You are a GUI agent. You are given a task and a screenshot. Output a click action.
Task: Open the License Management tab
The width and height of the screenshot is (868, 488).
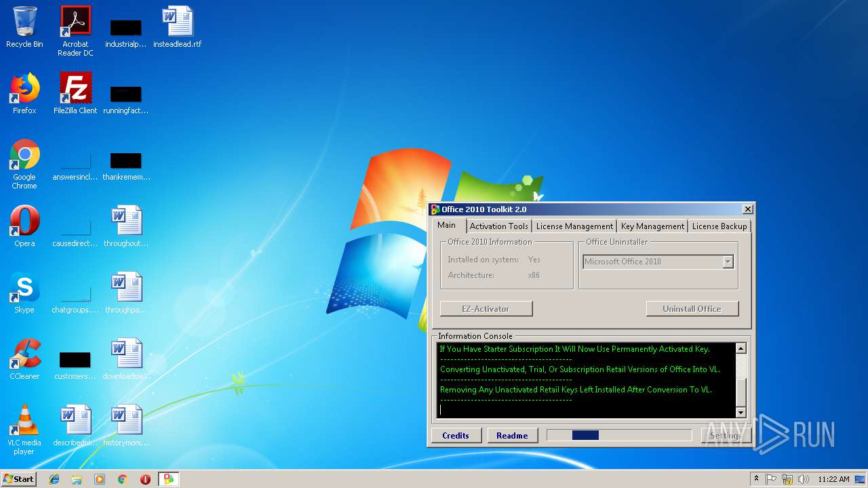tap(574, 226)
